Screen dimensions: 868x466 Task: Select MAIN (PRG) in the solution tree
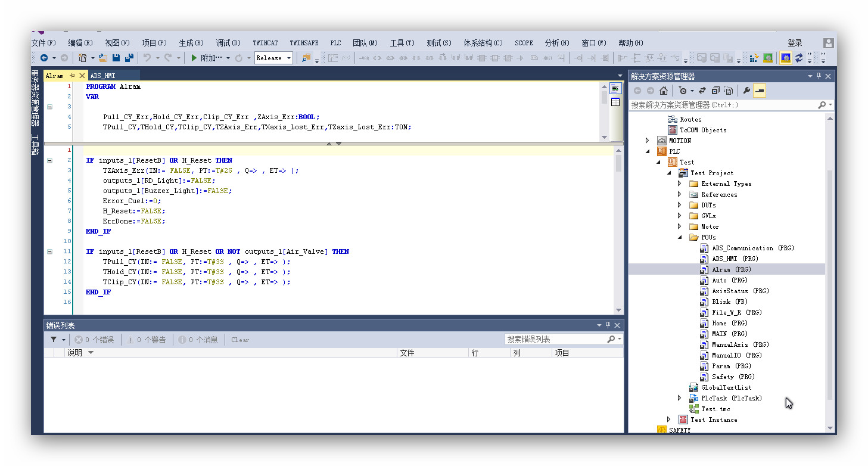tap(729, 334)
